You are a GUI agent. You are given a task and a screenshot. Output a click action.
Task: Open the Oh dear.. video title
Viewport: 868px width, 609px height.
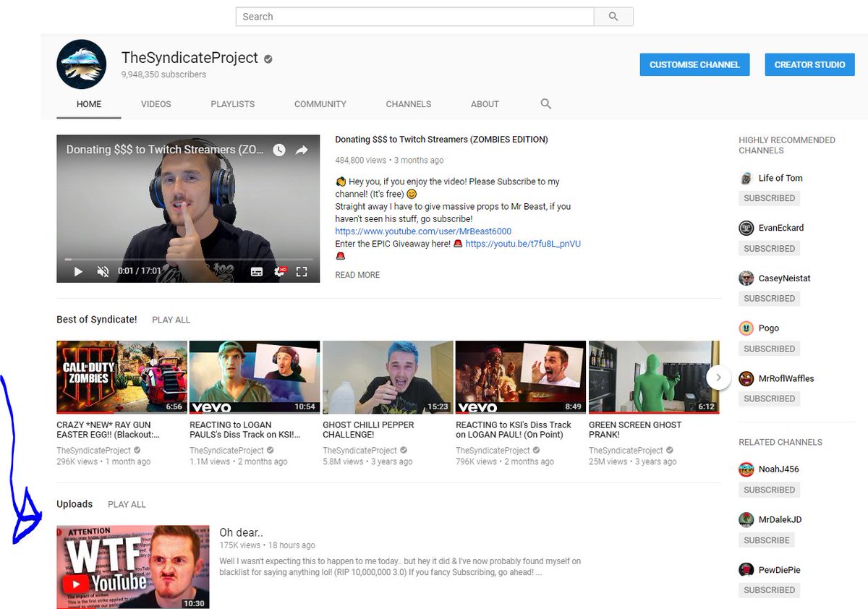(x=242, y=533)
